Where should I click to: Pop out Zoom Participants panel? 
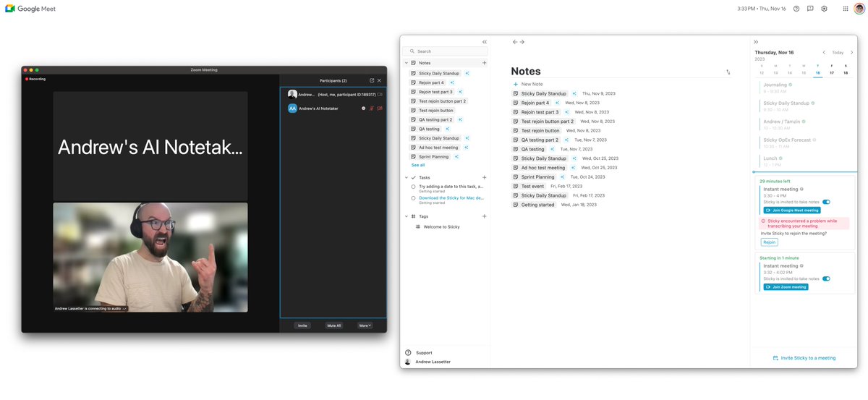coord(372,80)
